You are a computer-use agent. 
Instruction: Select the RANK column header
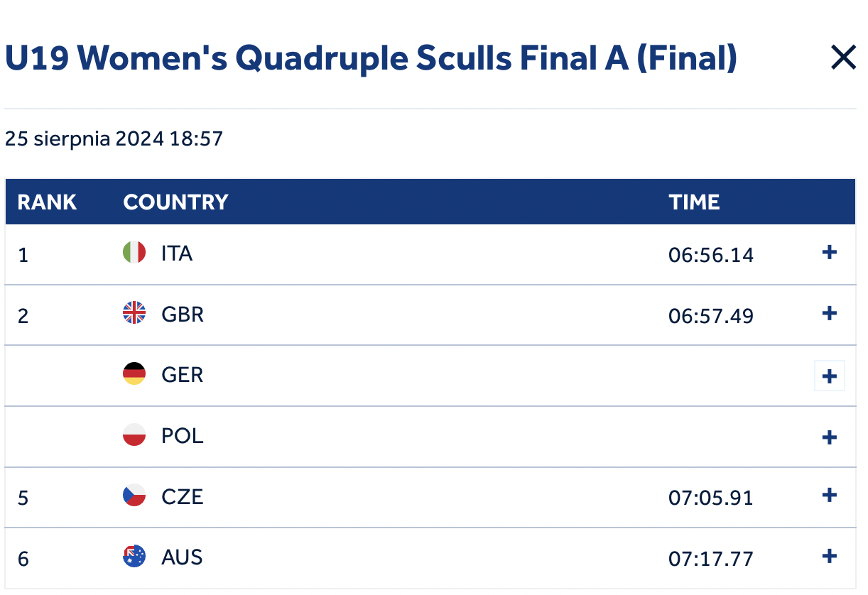coord(47,202)
